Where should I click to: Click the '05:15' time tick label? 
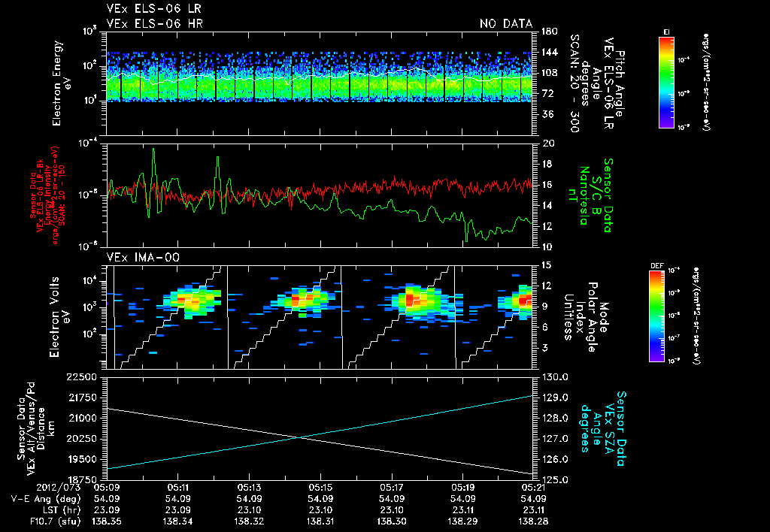coord(320,488)
